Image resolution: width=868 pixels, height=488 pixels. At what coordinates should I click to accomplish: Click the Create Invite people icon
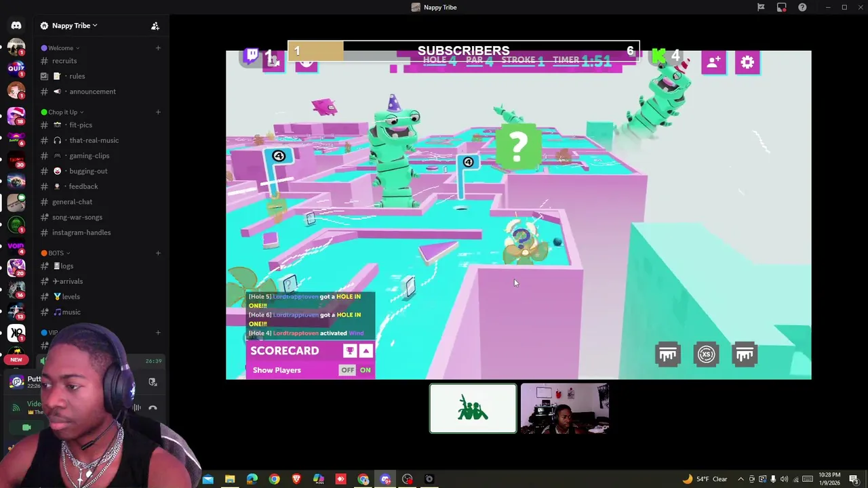tap(155, 26)
